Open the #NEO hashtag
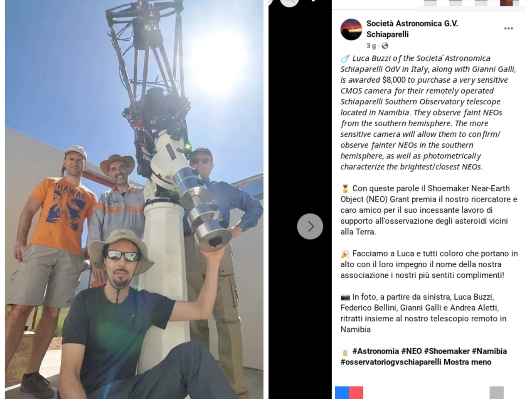The width and height of the screenshot is (532, 399). [x=411, y=351]
